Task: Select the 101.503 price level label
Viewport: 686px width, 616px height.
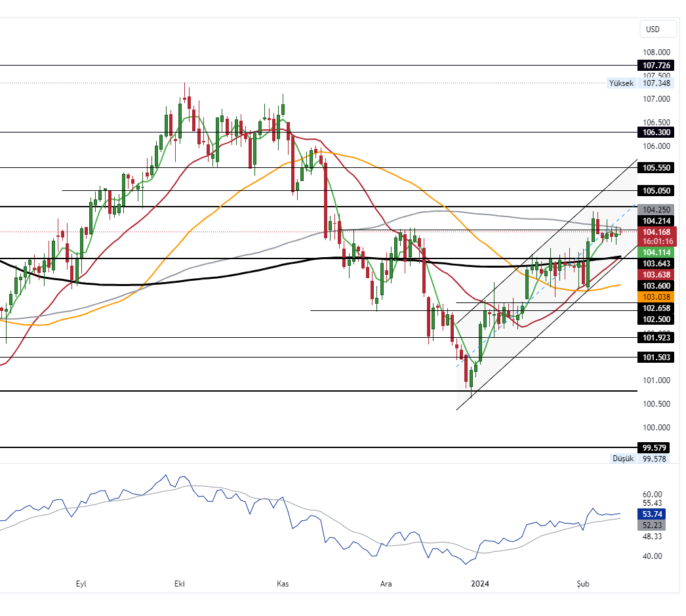Action: pyautogui.click(x=656, y=358)
